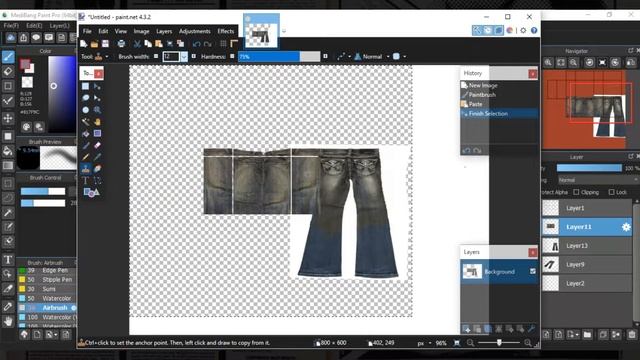Screen dimensions: 640x360
Task: Select the Clone Stamp tool in paint.net
Action: [x=85, y=169]
